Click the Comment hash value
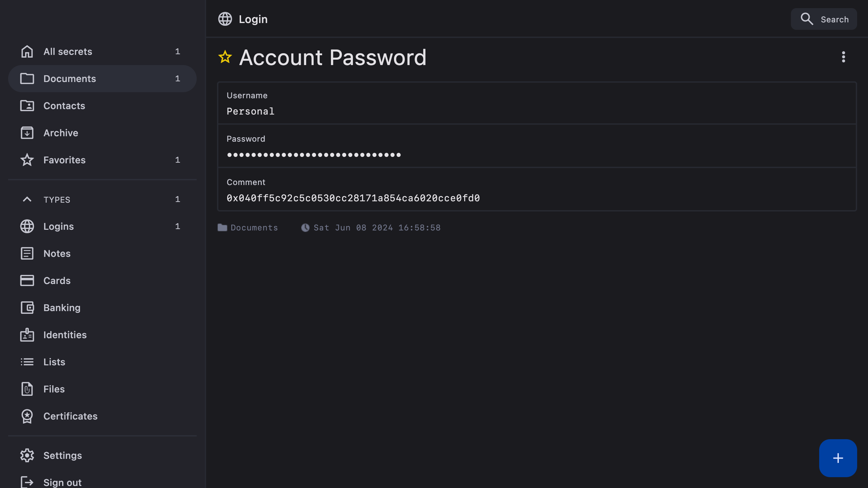Image resolution: width=868 pixels, height=488 pixels. click(353, 198)
